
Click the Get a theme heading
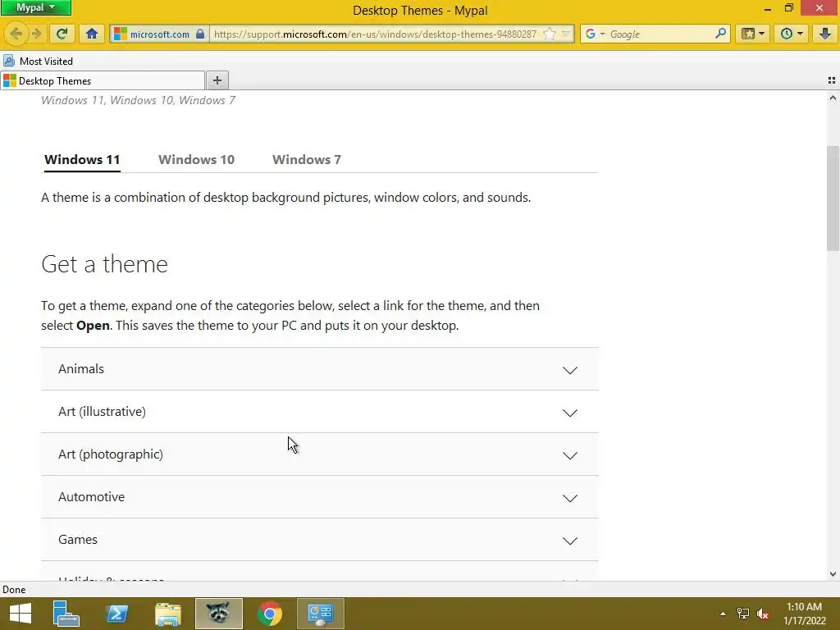tap(104, 264)
